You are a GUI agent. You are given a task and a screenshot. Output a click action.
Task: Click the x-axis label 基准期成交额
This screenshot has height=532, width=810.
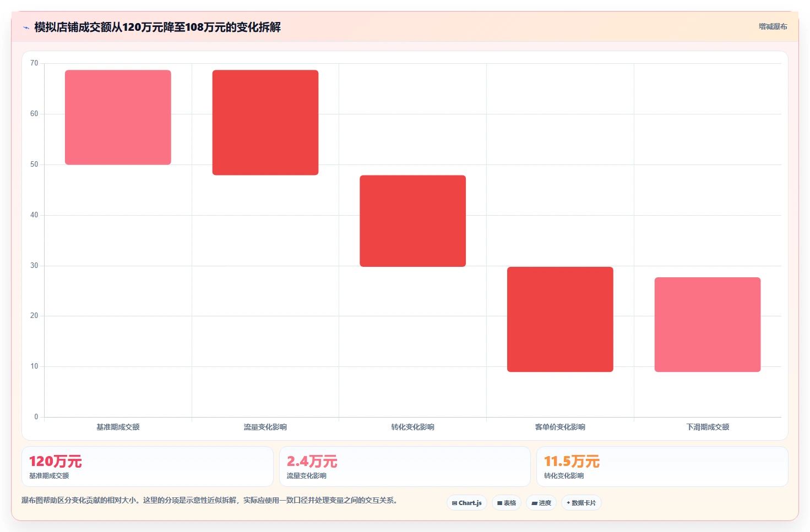(x=118, y=427)
